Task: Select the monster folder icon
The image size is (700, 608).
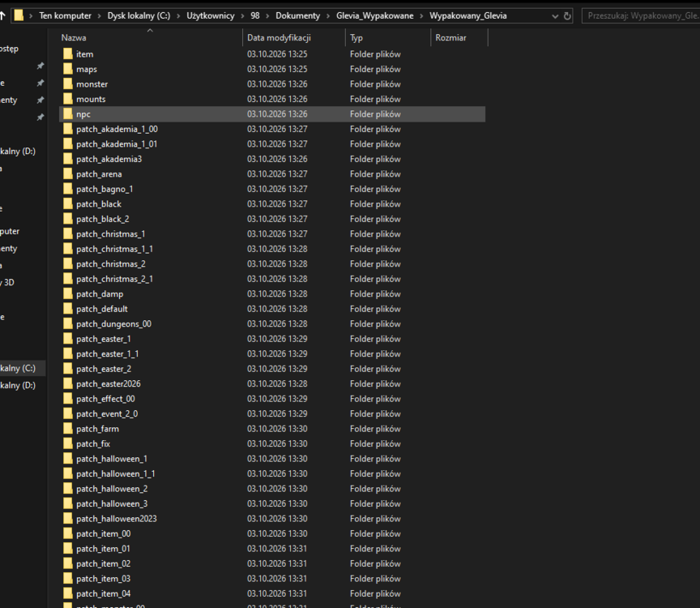Action: [x=68, y=84]
